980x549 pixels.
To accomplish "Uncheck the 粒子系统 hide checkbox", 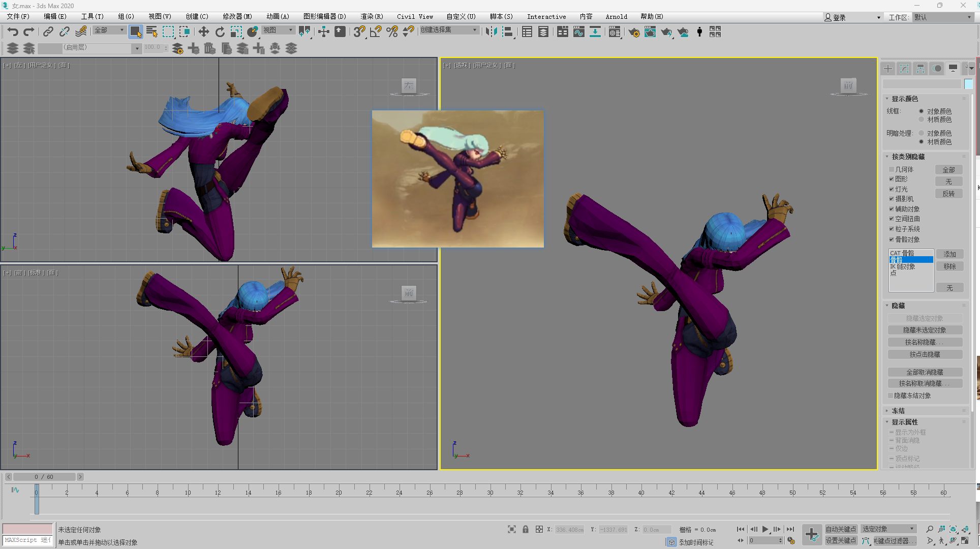I will 891,229.
